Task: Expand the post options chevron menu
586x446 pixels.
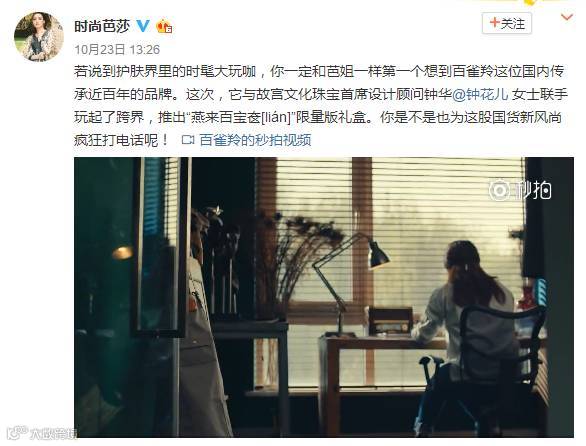Action: (567, 17)
